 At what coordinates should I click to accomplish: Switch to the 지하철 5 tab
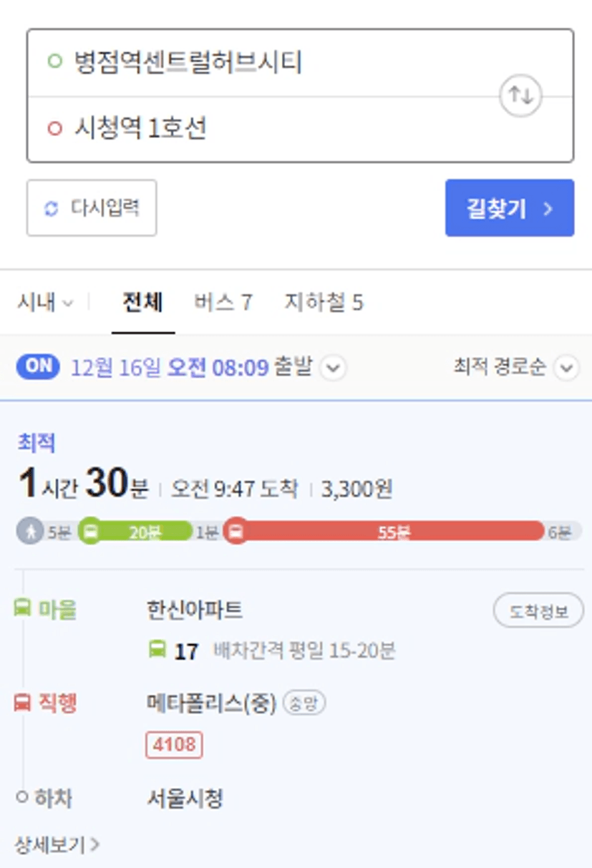click(x=324, y=303)
